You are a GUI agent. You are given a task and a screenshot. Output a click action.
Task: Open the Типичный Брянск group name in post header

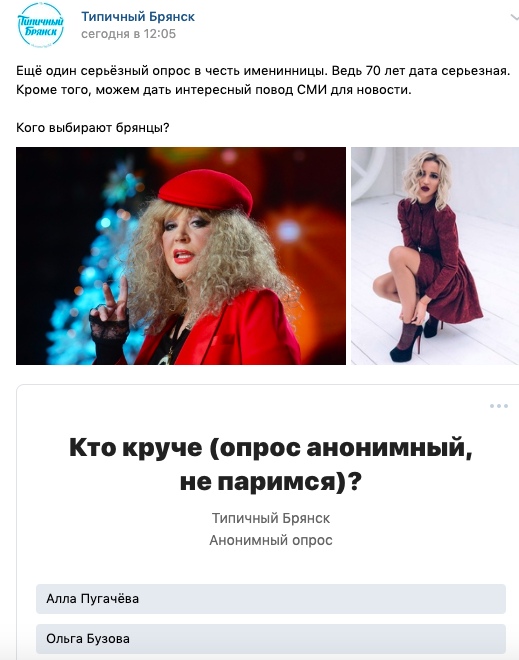pyautogui.click(x=138, y=17)
